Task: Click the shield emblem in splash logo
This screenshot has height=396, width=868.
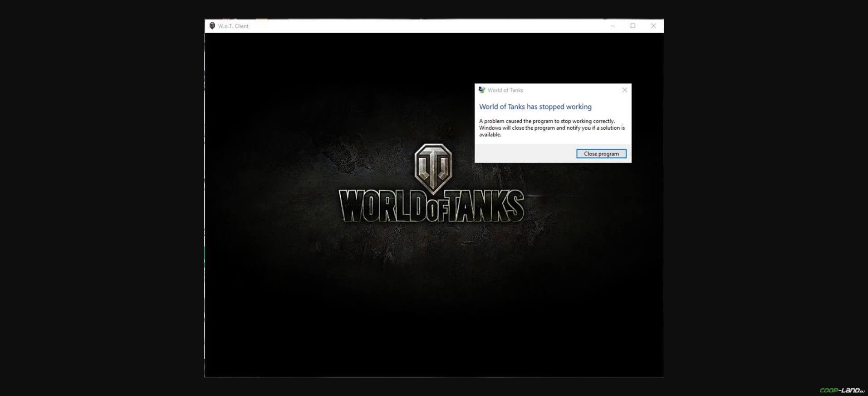Action: (x=433, y=166)
